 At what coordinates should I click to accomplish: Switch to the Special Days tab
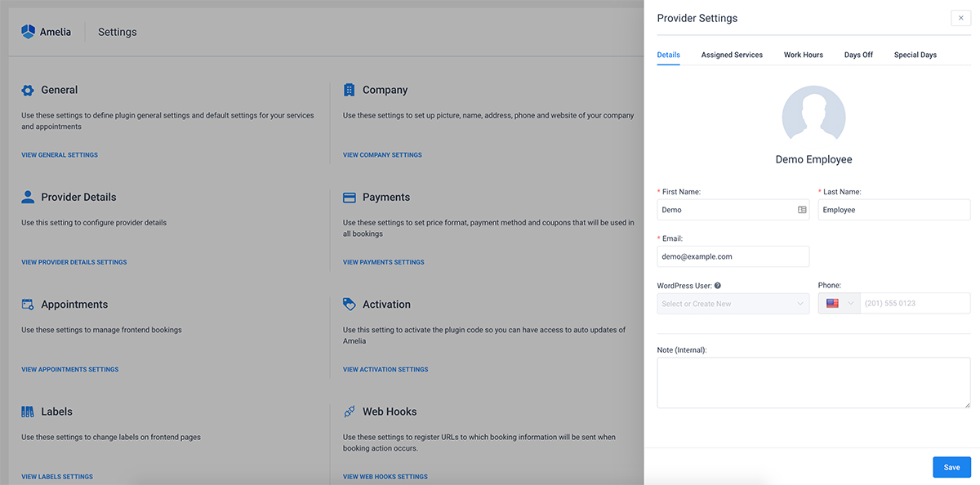coord(915,55)
